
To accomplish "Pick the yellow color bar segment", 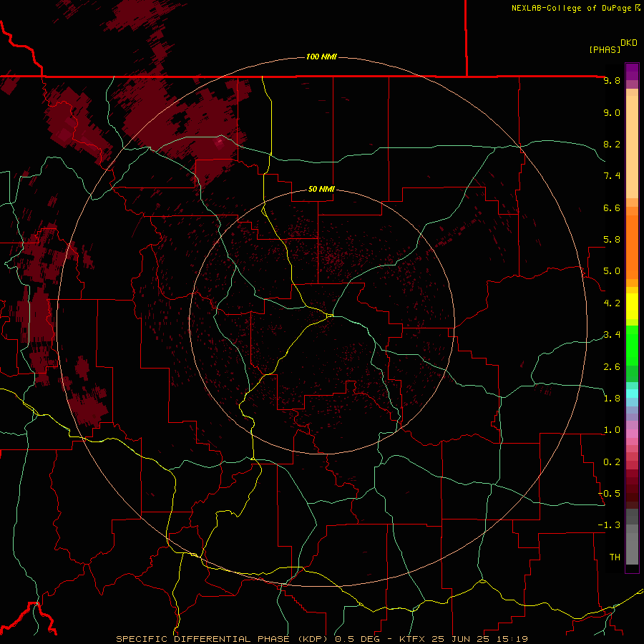I will point(632,306).
